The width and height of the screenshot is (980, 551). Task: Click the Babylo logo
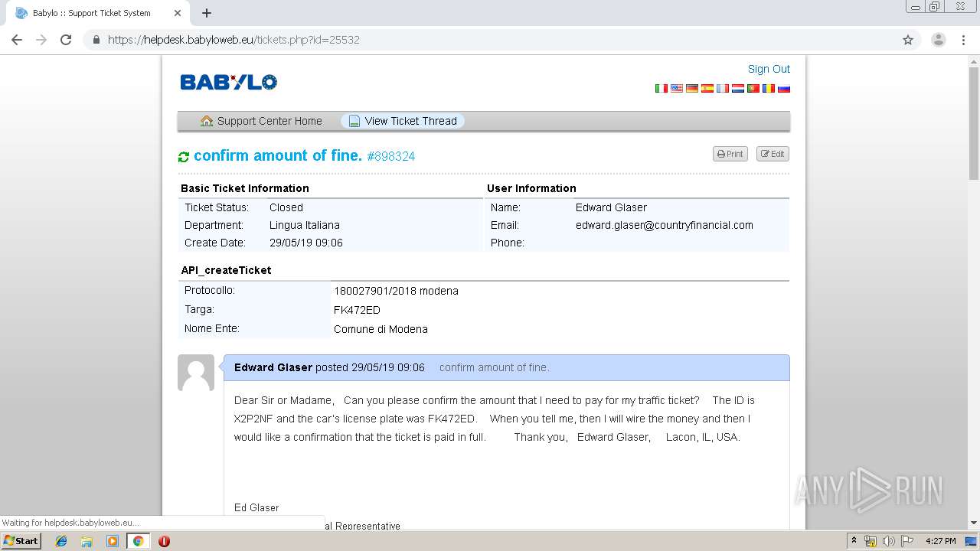[x=228, y=82]
